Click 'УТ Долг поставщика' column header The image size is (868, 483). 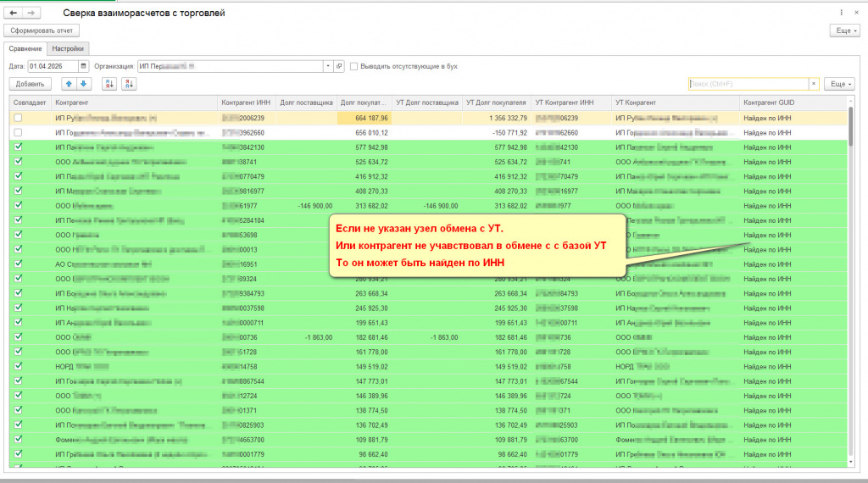click(427, 103)
